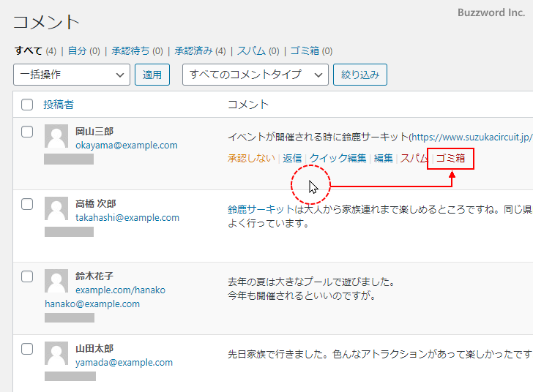This screenshot has width=533, height=392.
Task: Click 山田太郎's avatar image
Action: [x=56, y=354]
